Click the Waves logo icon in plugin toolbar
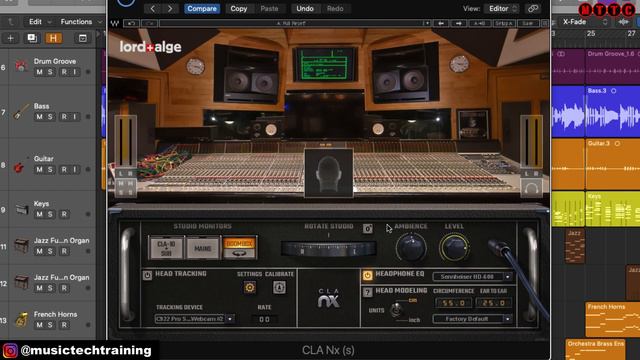The width and height of the screenshot is (640, 360). point(115,24)
